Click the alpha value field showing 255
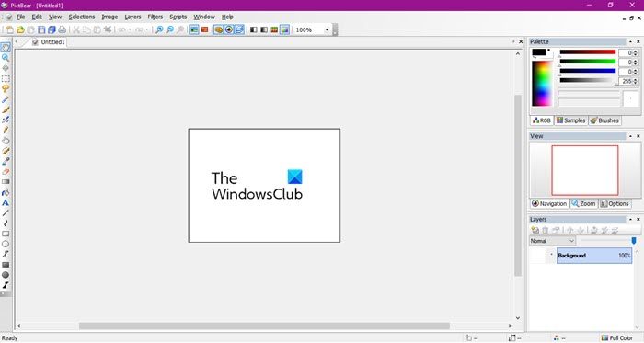Viewport: 644px width, 343px height. tap(627, 81)
